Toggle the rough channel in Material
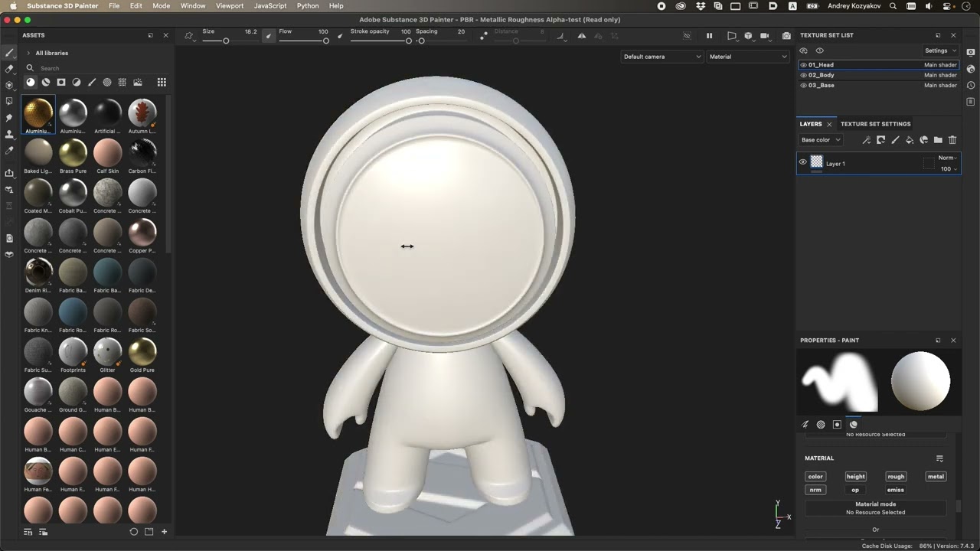The height and width of the screenshot is (551, 980). coord(896,477)
